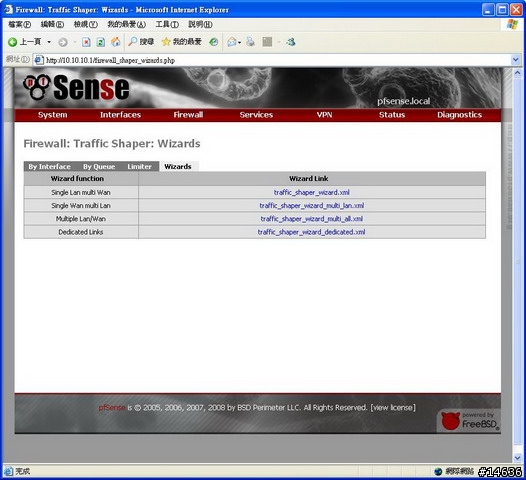Open the 編輯 (Edit) menu
Screen dimensions: 526x480
click(52, 24)
